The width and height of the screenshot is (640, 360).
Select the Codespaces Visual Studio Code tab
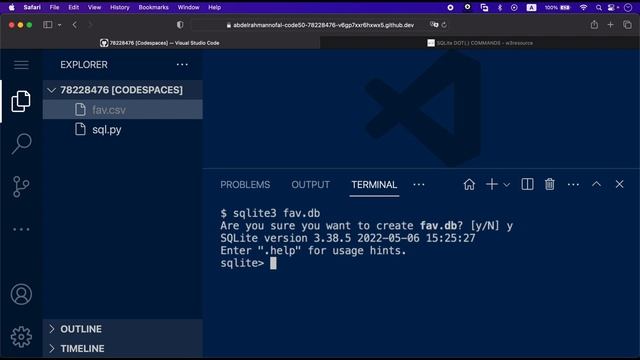(x=160, y=43)
